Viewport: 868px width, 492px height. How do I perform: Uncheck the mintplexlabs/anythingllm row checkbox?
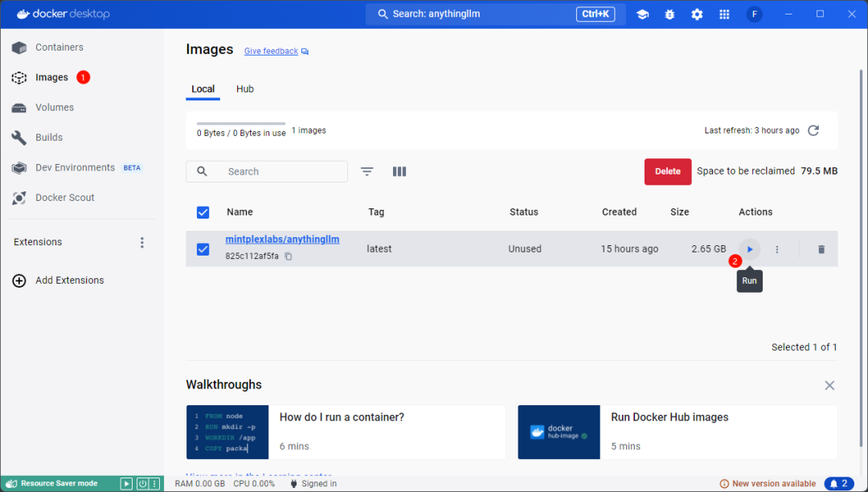[203, 249]
